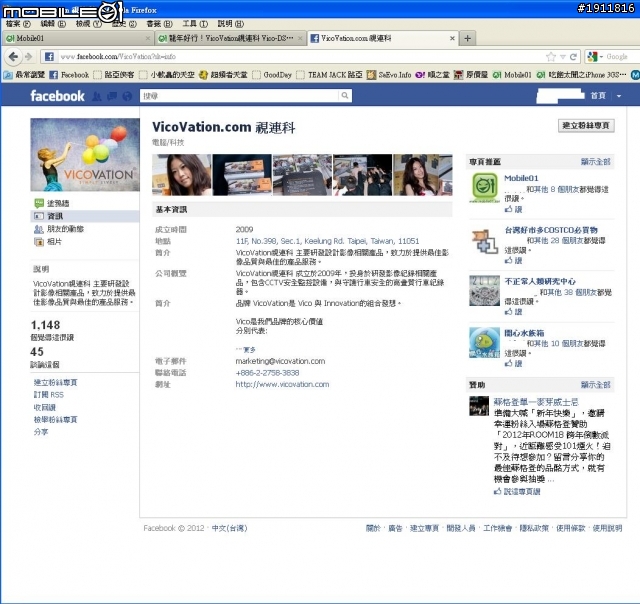Open 朋友的動態 sidebar item

[59, 229]
